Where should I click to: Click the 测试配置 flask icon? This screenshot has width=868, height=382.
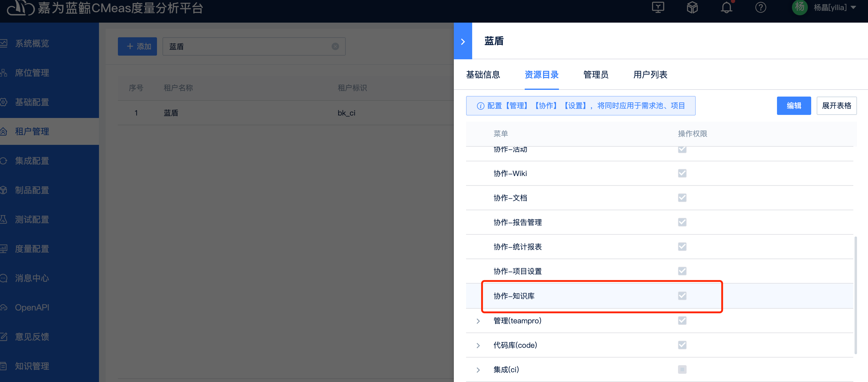3,219
